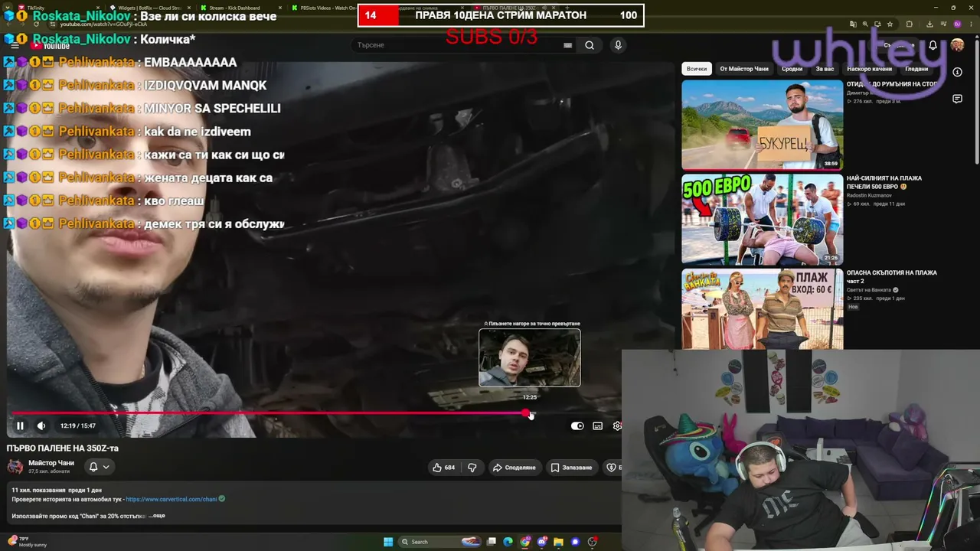Open the YouTube logo home link
Screen dimensions: 980x551
(51, 45)
